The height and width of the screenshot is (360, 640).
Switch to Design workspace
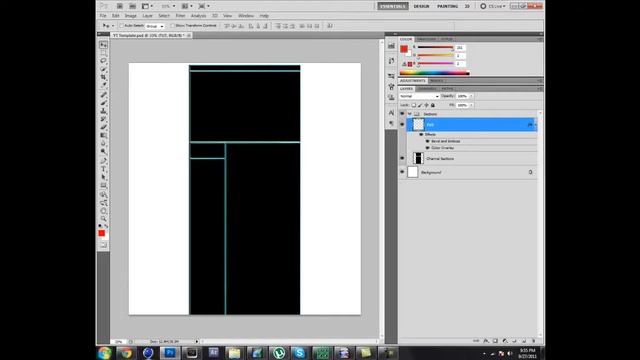pos(421,6)
